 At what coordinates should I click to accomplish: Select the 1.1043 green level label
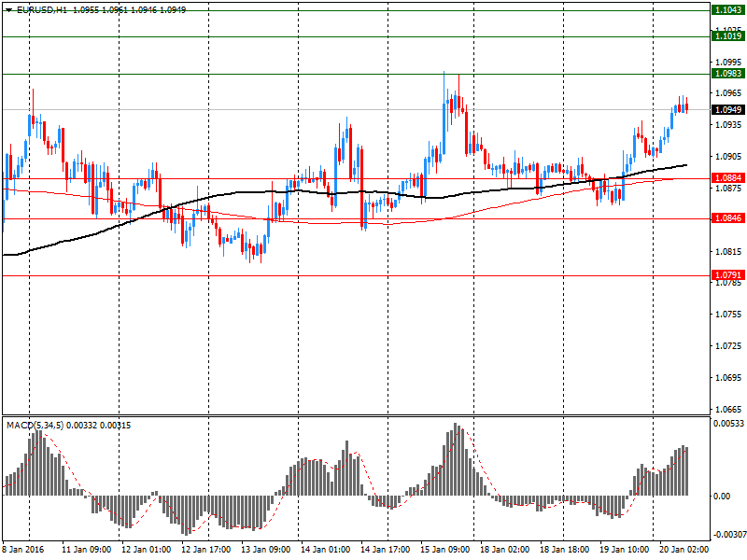pyautogui.click(x=728, y=10)
